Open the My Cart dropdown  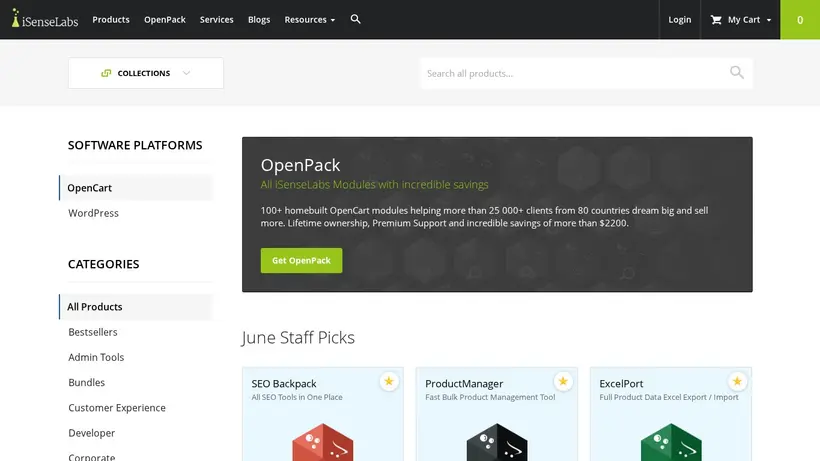click(741, 19)
